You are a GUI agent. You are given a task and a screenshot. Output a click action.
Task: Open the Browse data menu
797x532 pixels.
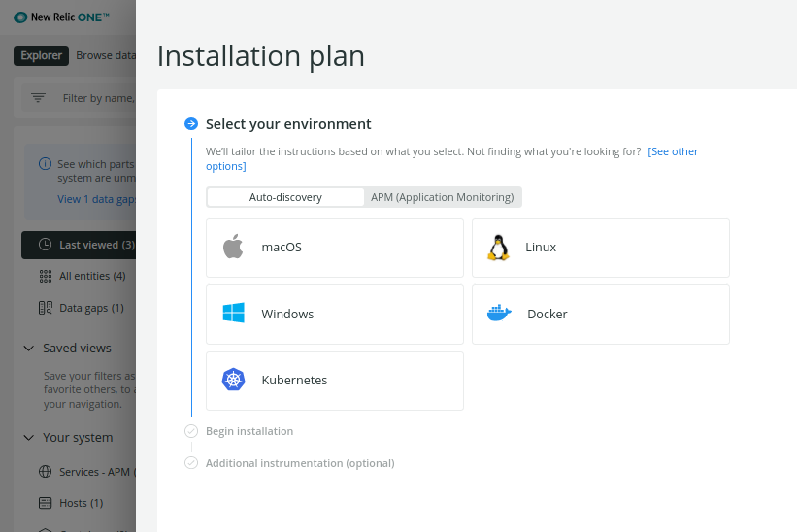tap(105, 55)
